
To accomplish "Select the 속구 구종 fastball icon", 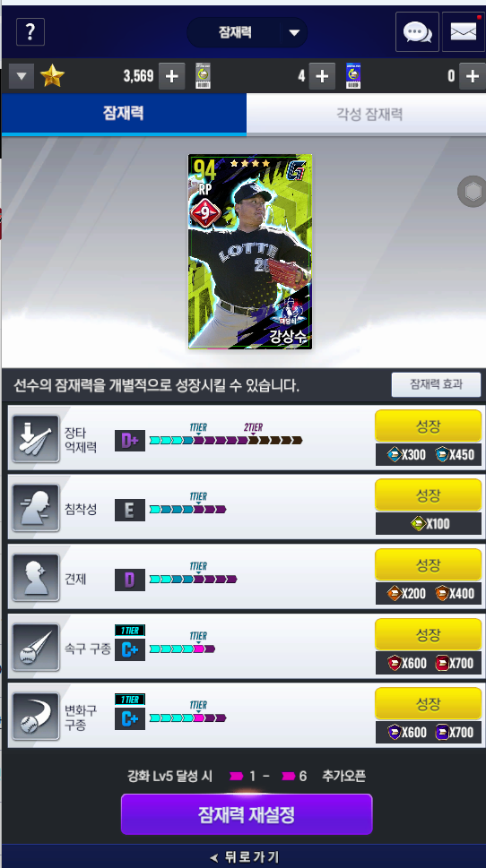I will (36, 647).
